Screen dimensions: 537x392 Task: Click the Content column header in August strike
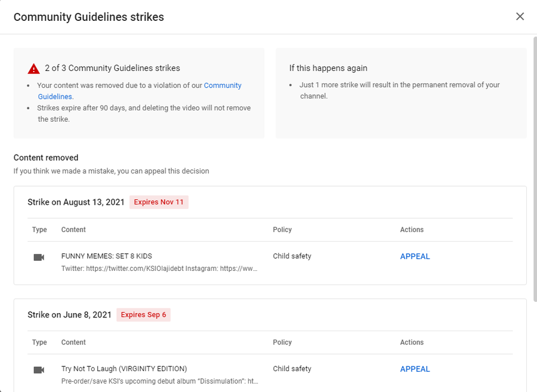click(73, 230)
